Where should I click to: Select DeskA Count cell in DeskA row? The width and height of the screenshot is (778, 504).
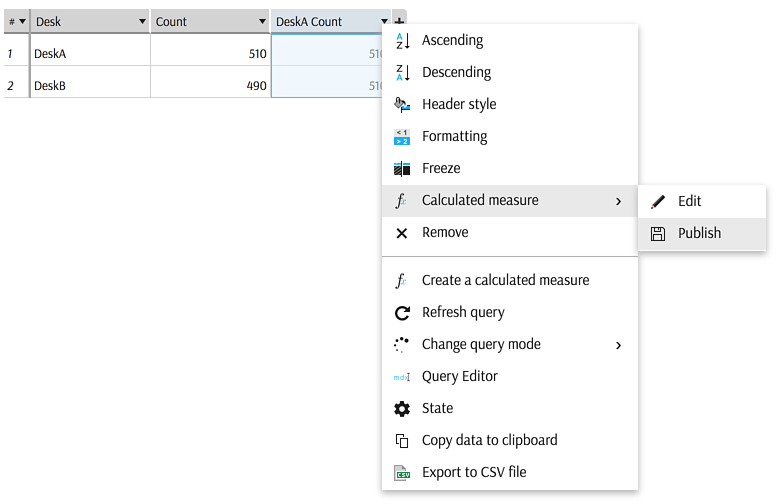tap(326, 50)
